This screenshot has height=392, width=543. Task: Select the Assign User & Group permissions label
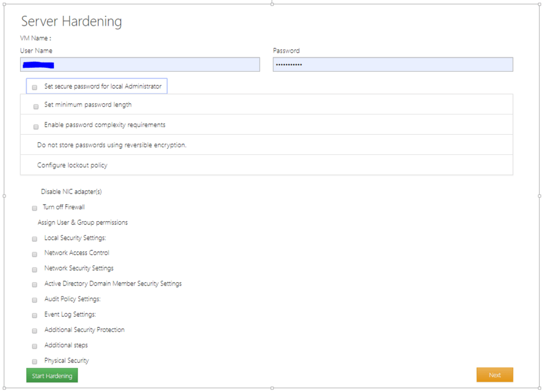82,222
